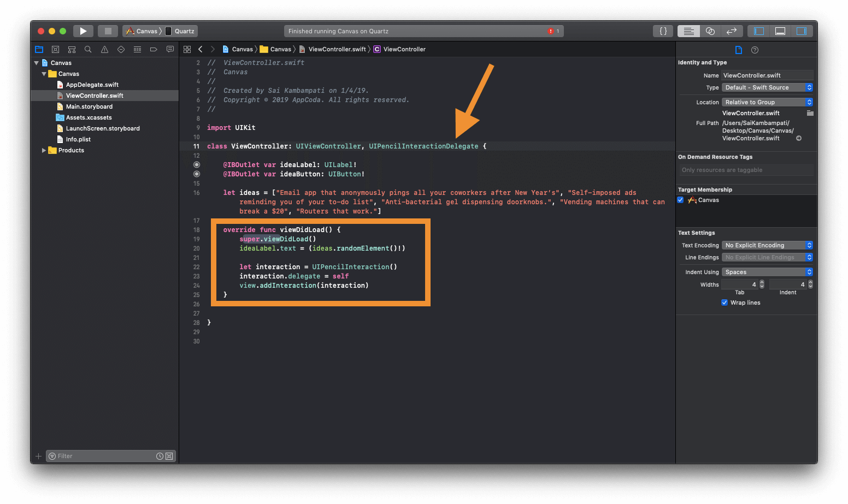Toggle the Canvas target membership checkbox
The height and width of the screenshot is (504, 848).
680,200
